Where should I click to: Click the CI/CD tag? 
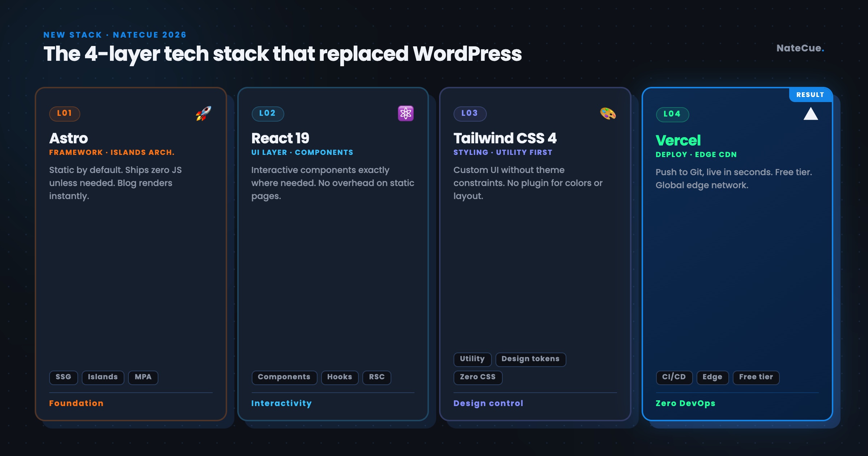(x=674, y=377)
